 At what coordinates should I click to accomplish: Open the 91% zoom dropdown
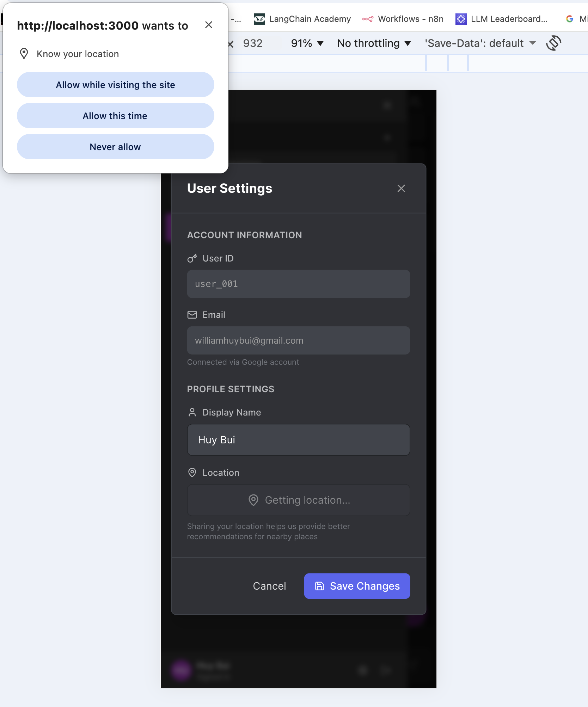[x=307, y=43]
